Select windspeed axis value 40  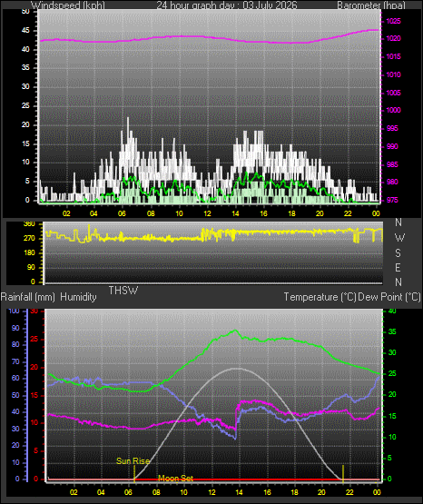tap(25, 49)
